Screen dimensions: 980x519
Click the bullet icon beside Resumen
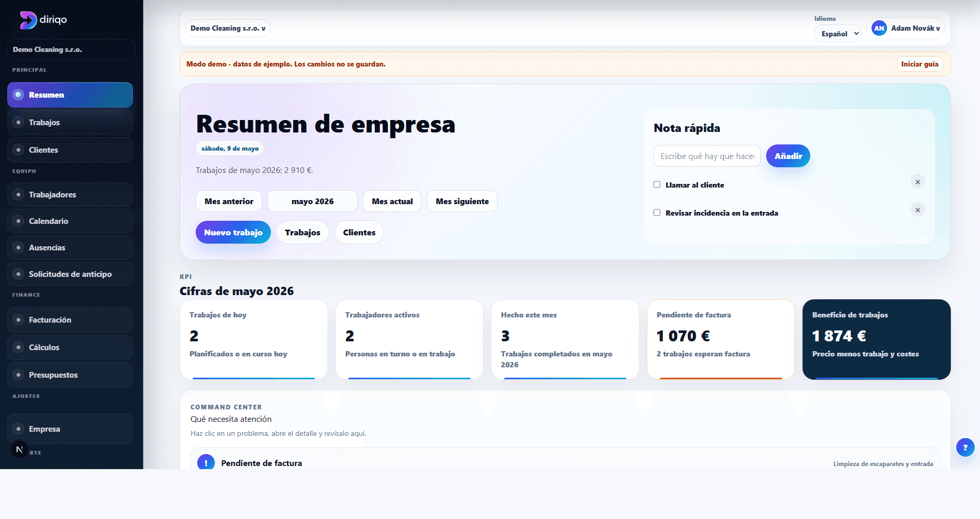tap(19, 95)
